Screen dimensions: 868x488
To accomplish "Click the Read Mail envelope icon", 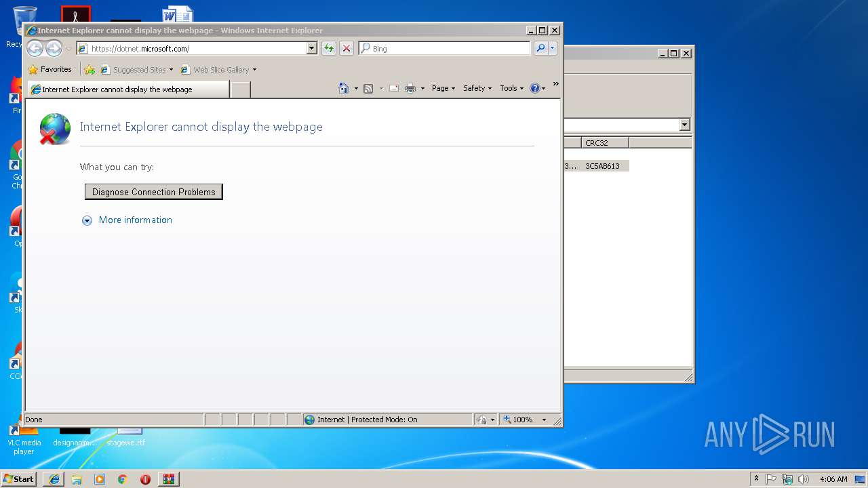I will (x=394, y=88).
